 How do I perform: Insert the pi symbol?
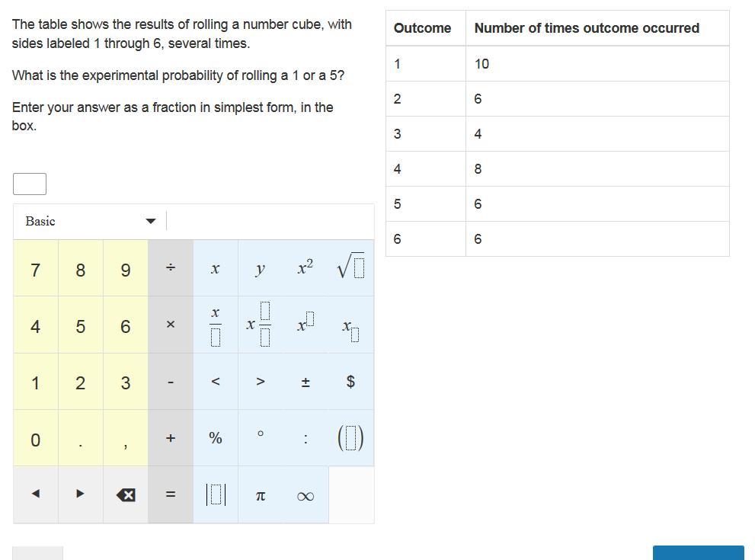pyautogui.click(x=261, y=496)
